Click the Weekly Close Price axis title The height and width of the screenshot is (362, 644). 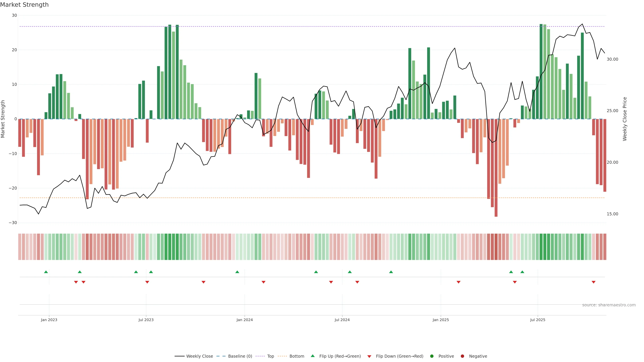pyautogui.click(x=625, y=119)
